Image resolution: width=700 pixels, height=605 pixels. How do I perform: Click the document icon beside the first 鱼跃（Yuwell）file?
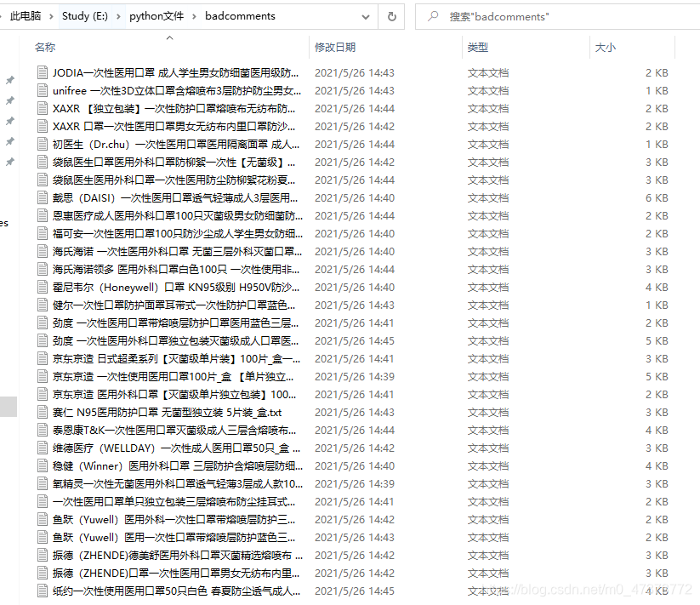pos(43,519)
